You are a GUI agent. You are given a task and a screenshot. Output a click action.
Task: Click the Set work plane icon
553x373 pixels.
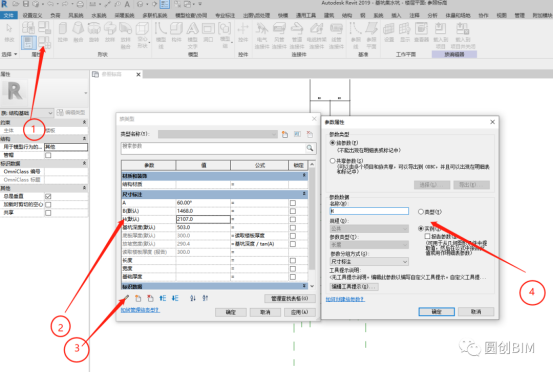[x=389, y=32]
